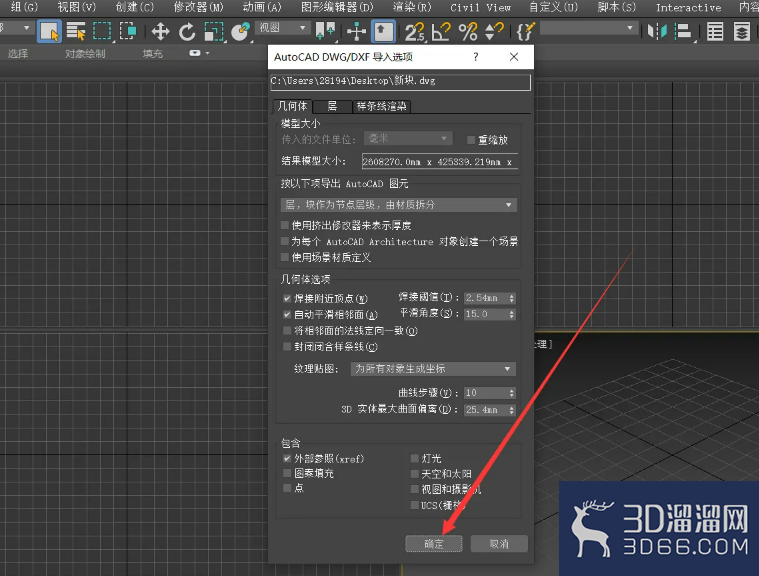Click the ribbon minimize icon beside 填充
This screenshot has height=576, width=759.
[195, 53]
